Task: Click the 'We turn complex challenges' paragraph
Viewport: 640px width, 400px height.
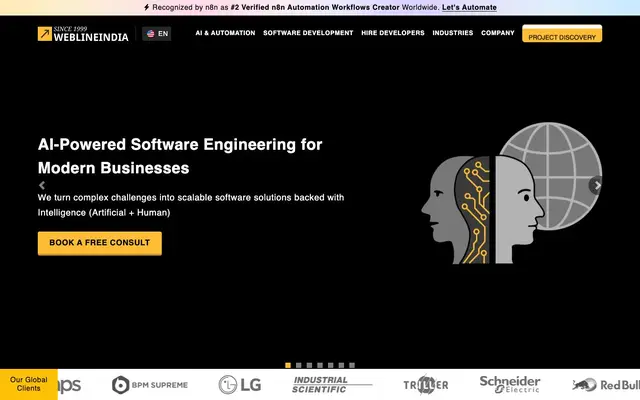Action: coord(191,205)
